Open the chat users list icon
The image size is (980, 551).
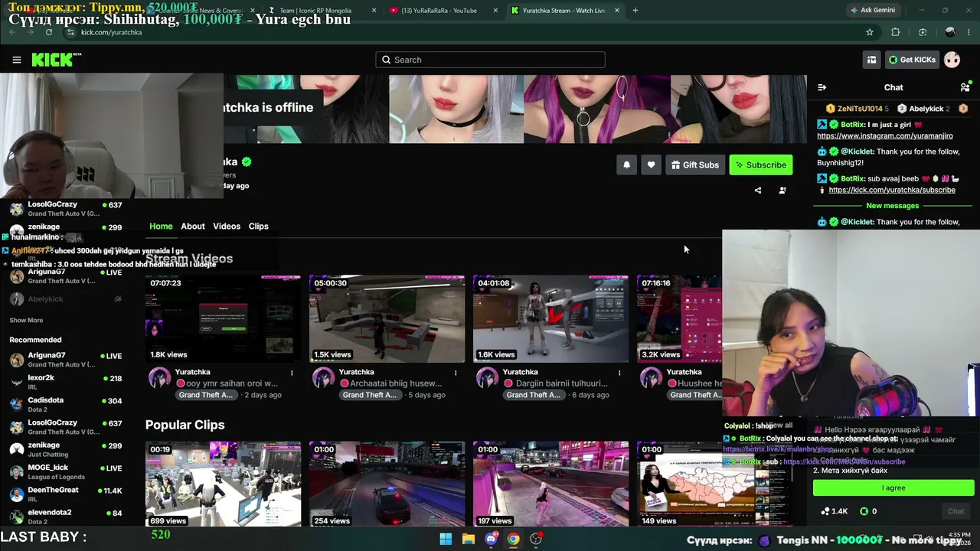click(x=965, y=87)
